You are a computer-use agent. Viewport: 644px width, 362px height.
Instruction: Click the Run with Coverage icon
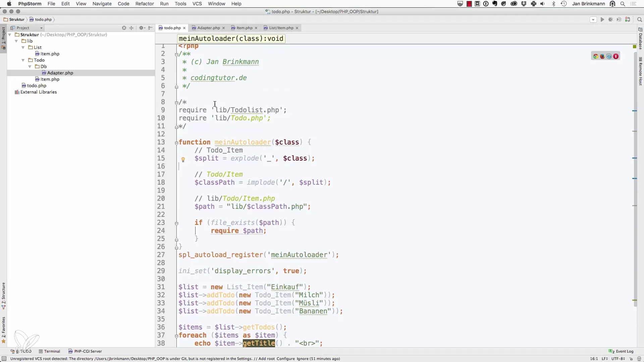(619, 20)
